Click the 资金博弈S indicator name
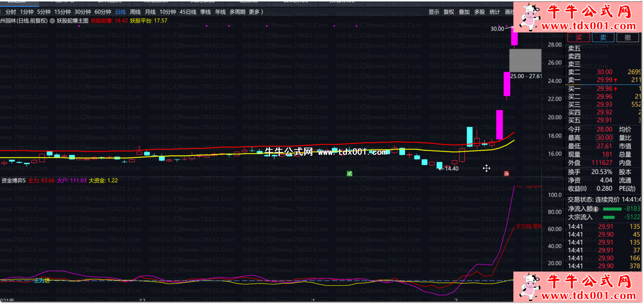644x304 pixels. click(14, 180)
